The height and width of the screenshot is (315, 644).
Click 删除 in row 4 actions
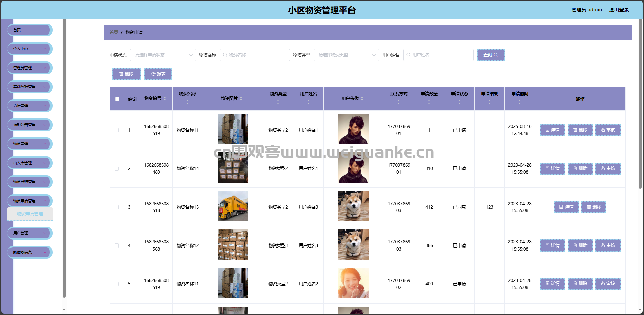(x=580, y=245)
